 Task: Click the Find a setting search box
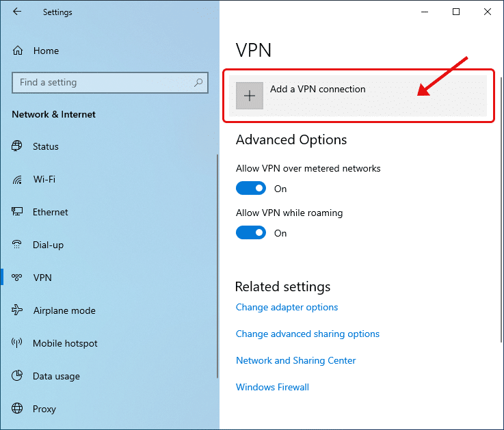pos(103,83)
